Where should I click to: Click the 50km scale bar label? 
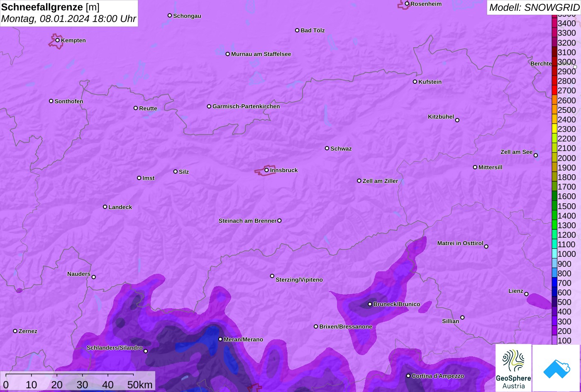[140, 385]
